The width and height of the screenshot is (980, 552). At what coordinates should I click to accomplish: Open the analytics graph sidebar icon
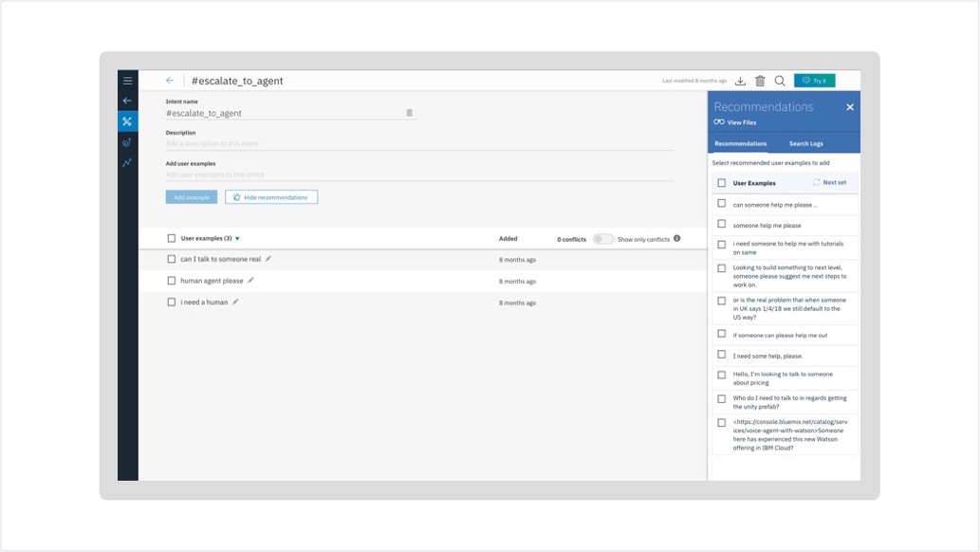tap(127, 162)
